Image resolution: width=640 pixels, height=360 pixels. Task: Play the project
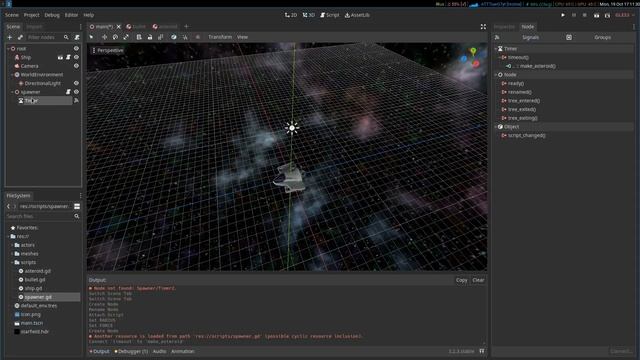click(x=563, y=15)
